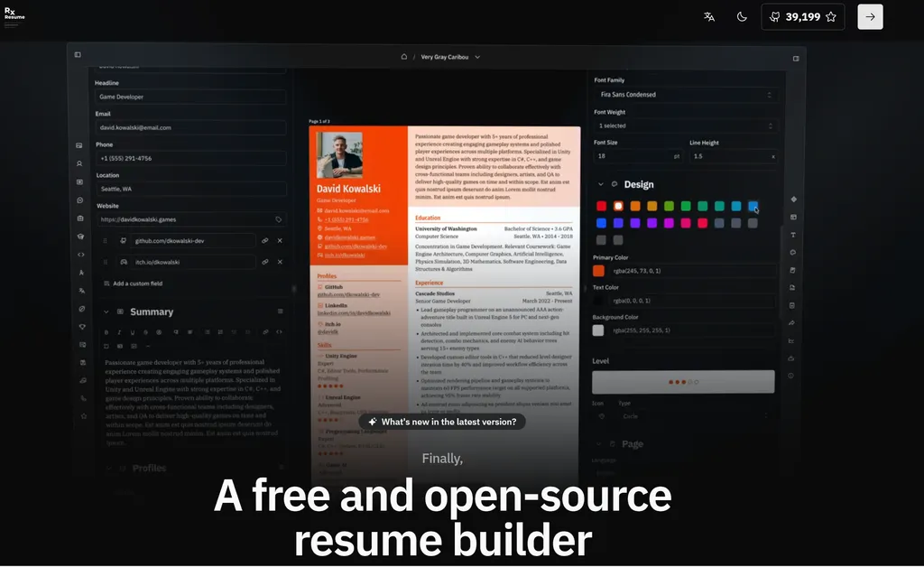Jump to Education graduation cap icon
The image size is (924, 567).
point(80,237)
